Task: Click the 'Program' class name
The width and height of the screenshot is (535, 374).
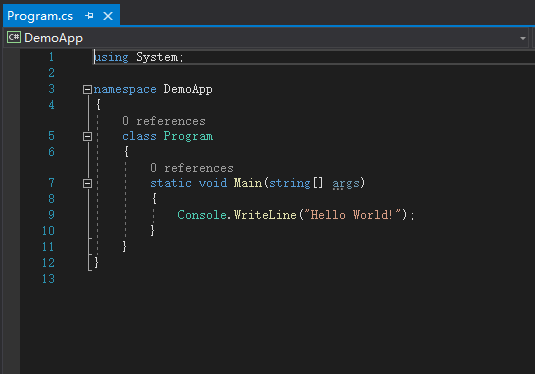Action: 188,136
